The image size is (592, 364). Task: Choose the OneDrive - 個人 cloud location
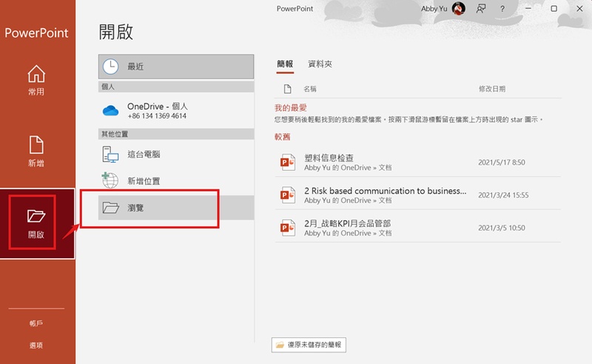pyautogui.click(x=176, y=111)
